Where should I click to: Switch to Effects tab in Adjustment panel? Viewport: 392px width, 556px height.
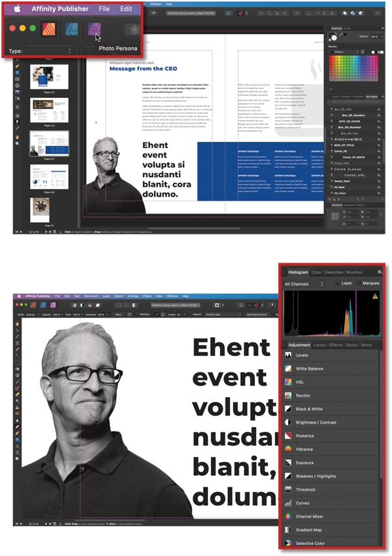[336, 345]
